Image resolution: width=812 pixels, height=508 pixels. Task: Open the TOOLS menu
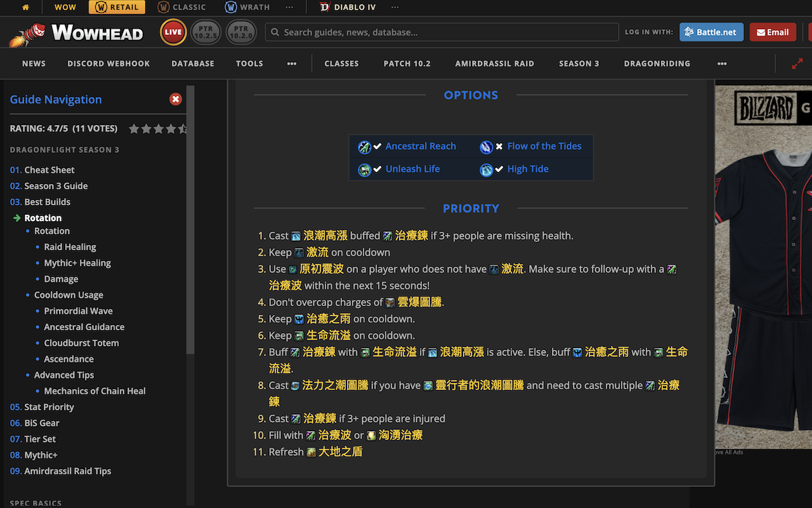coord(249,63)
